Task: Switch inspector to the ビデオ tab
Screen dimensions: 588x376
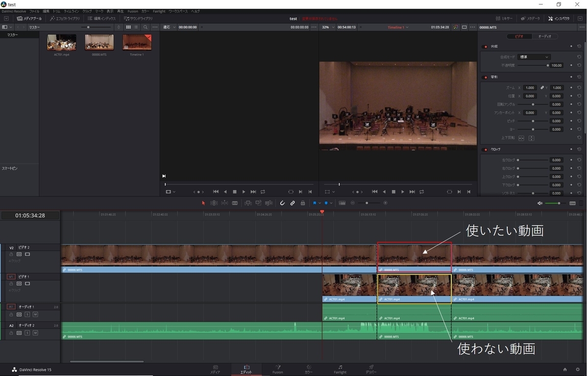Action: pyautogui.click(x=519, y=36)
